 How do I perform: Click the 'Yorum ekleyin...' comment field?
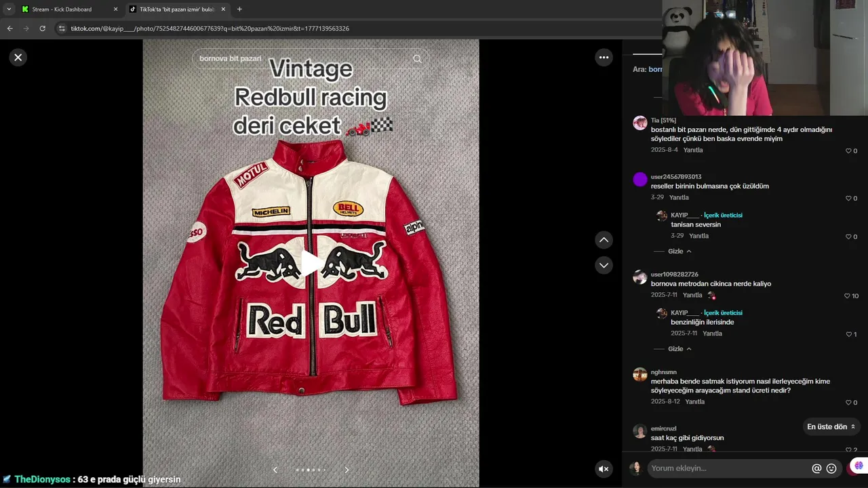729,468
